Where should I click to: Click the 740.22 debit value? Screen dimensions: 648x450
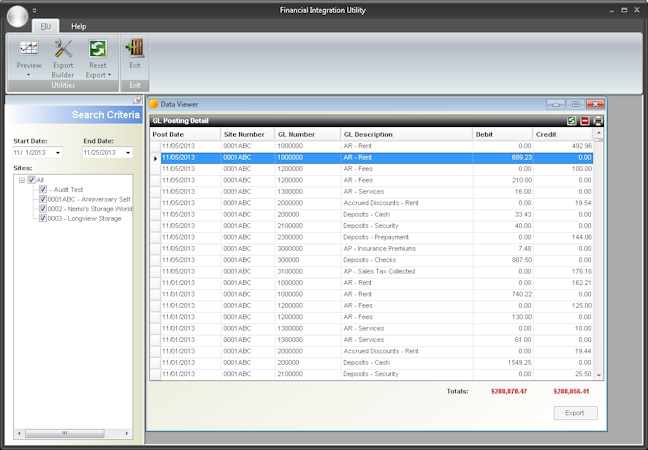[x=521, y=294]
